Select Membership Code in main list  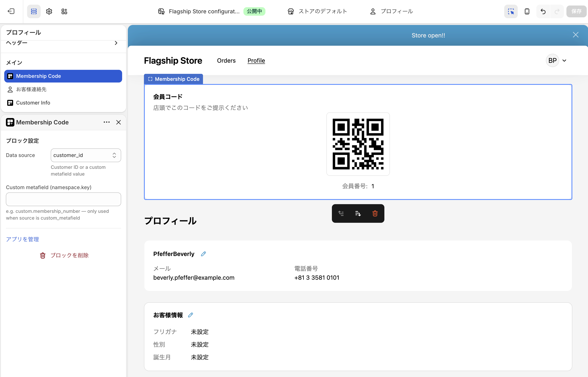63,76
